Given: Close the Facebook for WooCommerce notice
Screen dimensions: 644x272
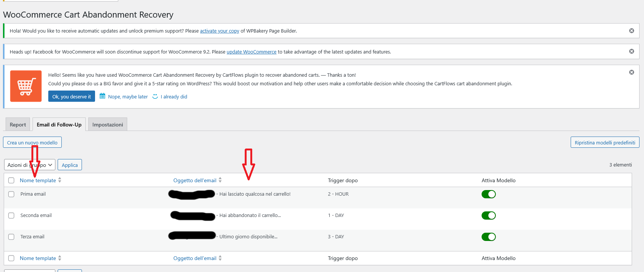Looking at the screenshot, I should pos(631,51).
